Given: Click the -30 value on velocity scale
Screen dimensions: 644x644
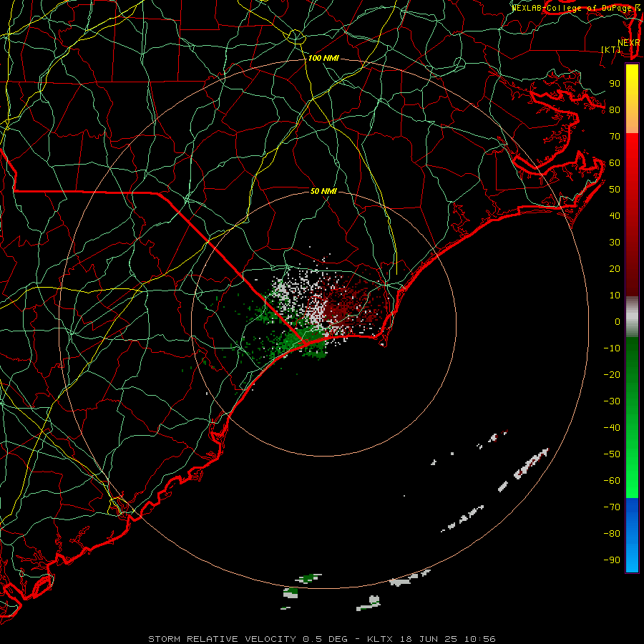Looking at the screenshot, I should [x=612, y=401].
